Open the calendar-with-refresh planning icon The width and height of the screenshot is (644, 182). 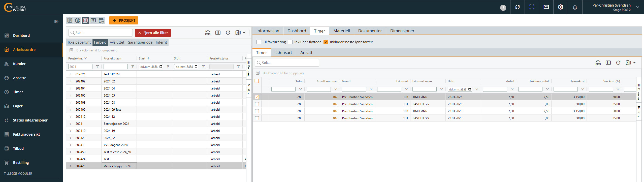coord(101,20)
